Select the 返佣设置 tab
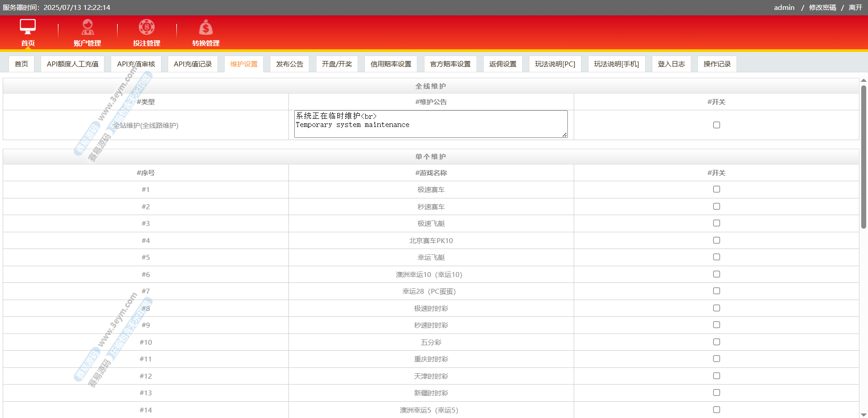The width and height of the screenshot is (868, 418). click(502, 64)
